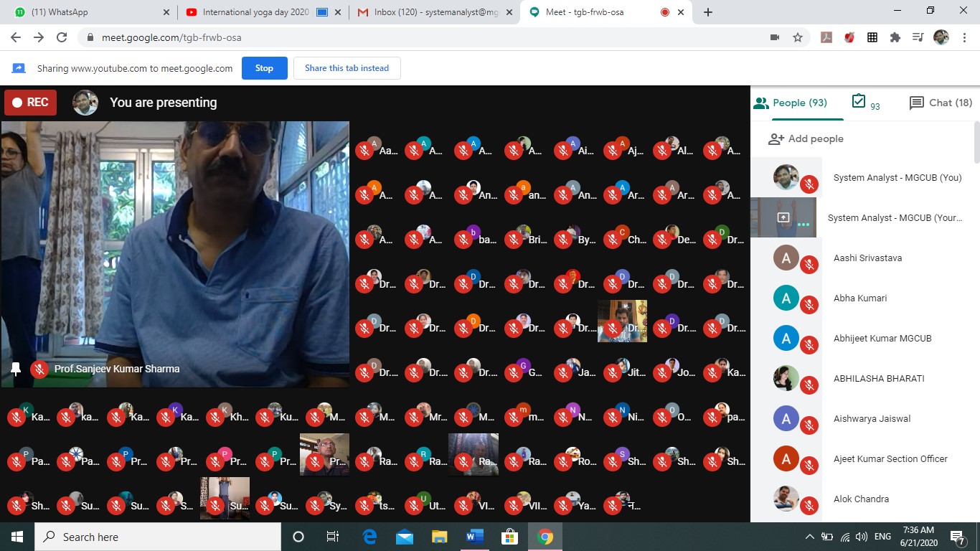The width and height of the screenshot is (980, 551).
Task: Open presentation options three-dots in People list
Action: coord(803,225)
